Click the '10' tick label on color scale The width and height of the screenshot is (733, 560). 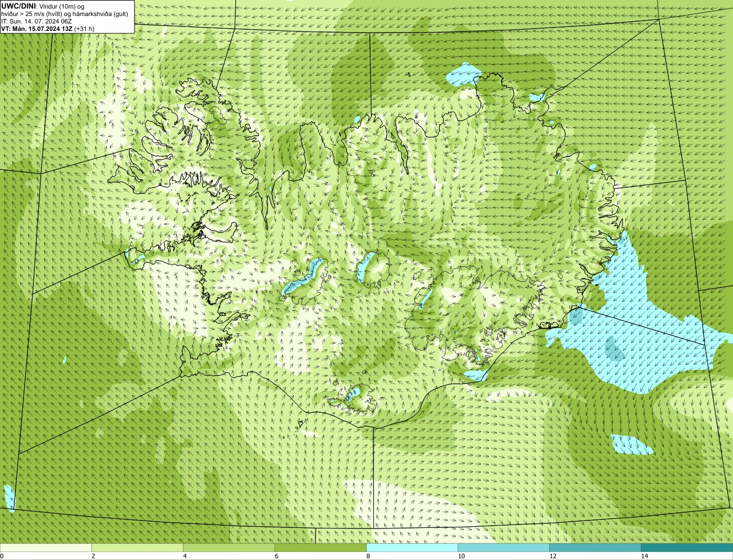tap(461, 556)
